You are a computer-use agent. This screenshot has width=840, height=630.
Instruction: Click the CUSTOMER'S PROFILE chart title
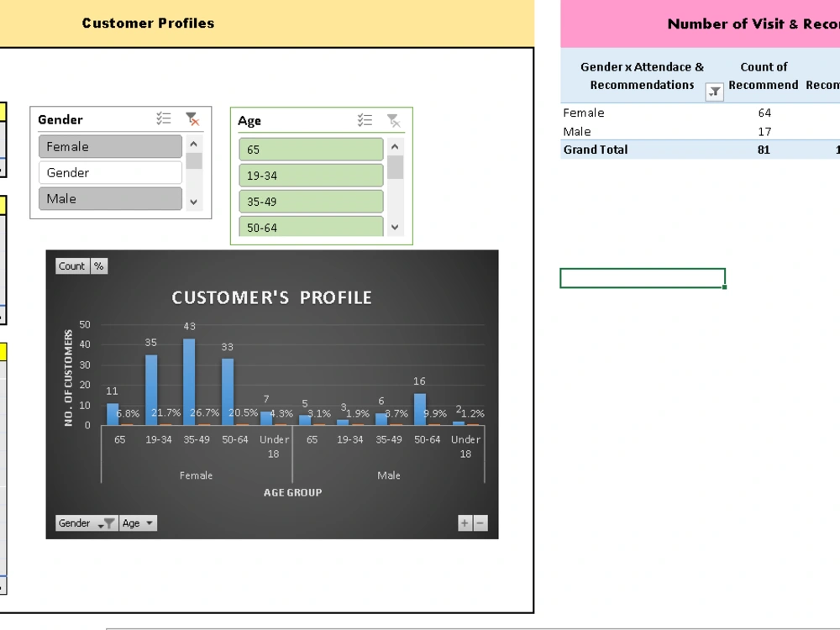[271, 297]
